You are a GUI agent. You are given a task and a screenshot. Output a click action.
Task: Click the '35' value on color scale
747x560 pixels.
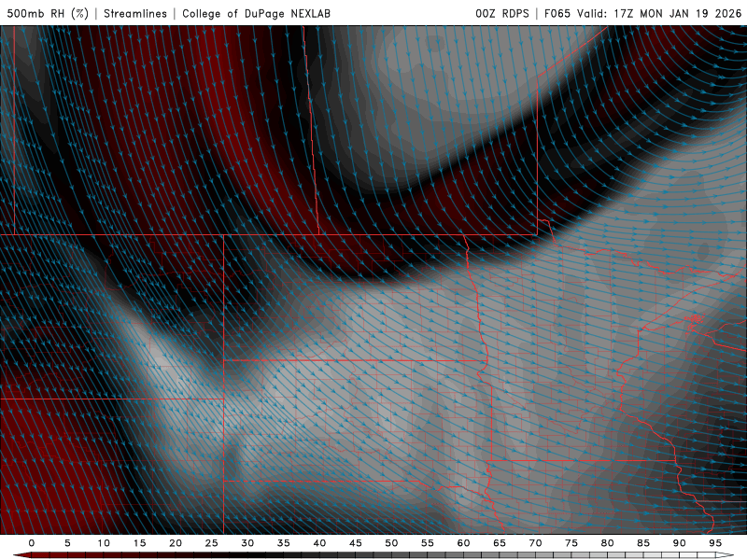click(284, 543)
